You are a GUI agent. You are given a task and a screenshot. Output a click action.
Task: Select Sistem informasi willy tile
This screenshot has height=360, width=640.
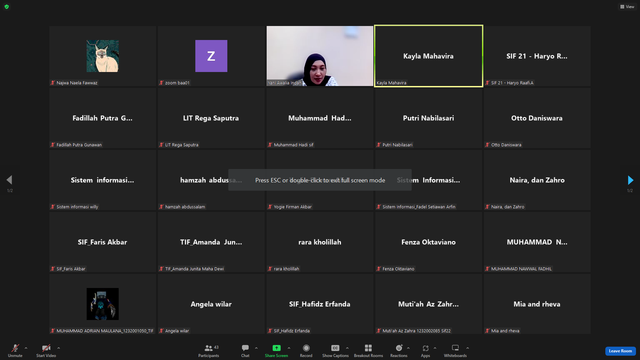pyautogui.click(x=102, y=180)
